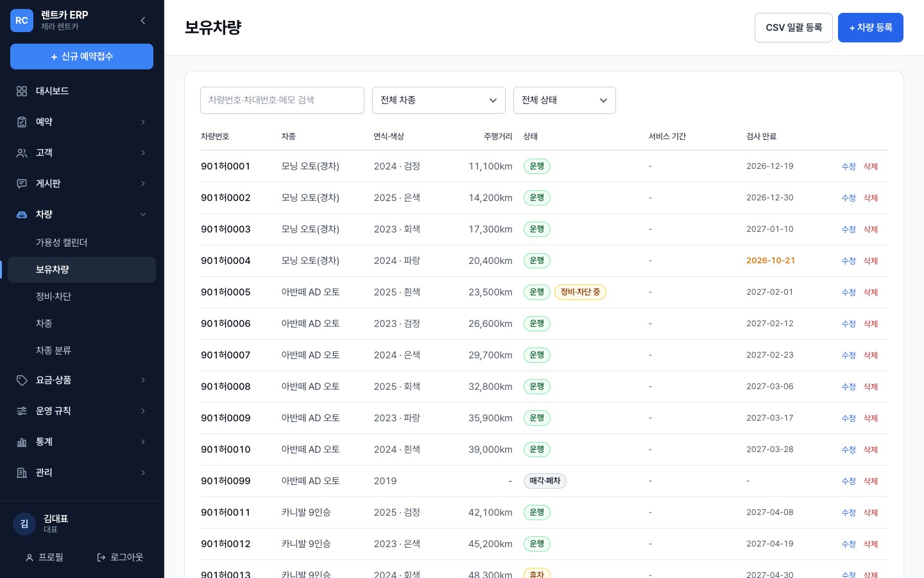Viewport: 924px width, 578px height.
Task: Focus the vehicle number search field
Action: (282, 100)
